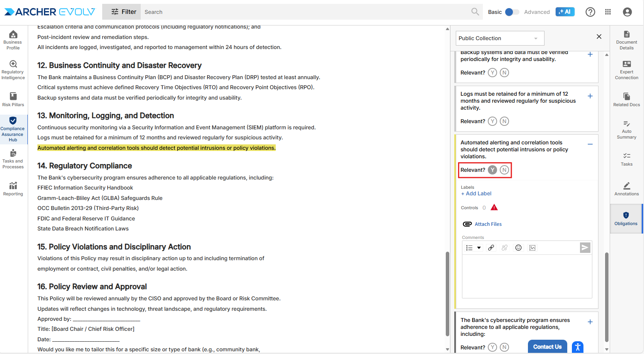Click the user account profile icon

click(627, 12)
